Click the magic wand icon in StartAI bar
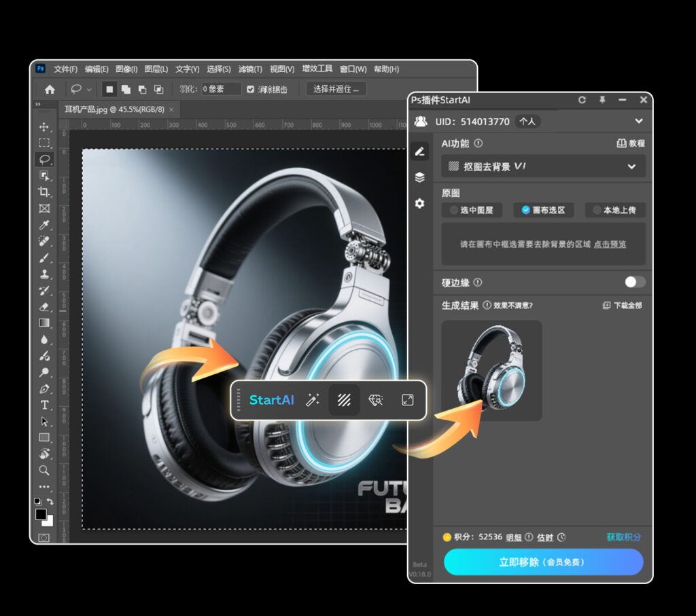Image resolution: width=696 pixels, height=616 pixels. [313, 400]
